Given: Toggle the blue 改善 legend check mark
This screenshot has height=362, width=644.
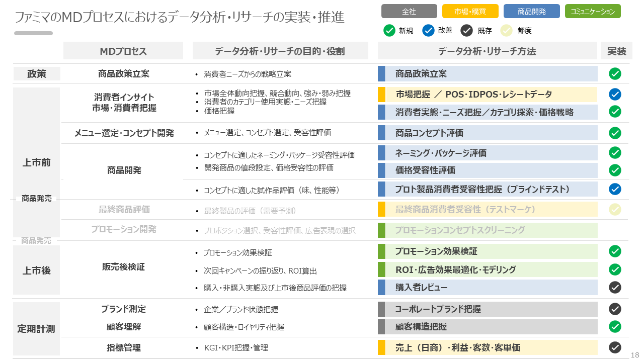Looking at the screenshot, I should click(428, 31).
